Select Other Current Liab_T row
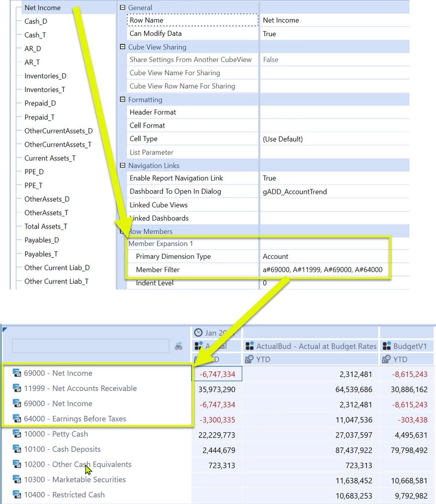This screenshot has width=436, height=504. coord(56,281)
